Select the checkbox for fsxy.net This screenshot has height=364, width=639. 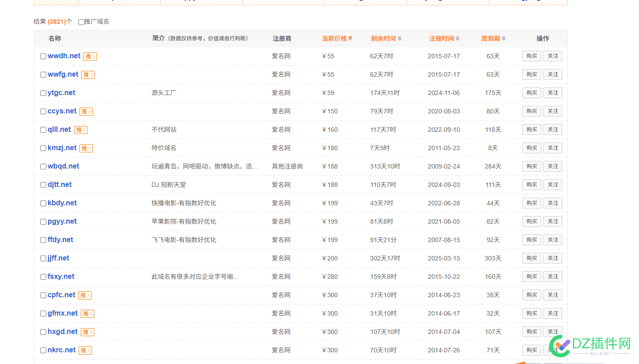point(43,277)
